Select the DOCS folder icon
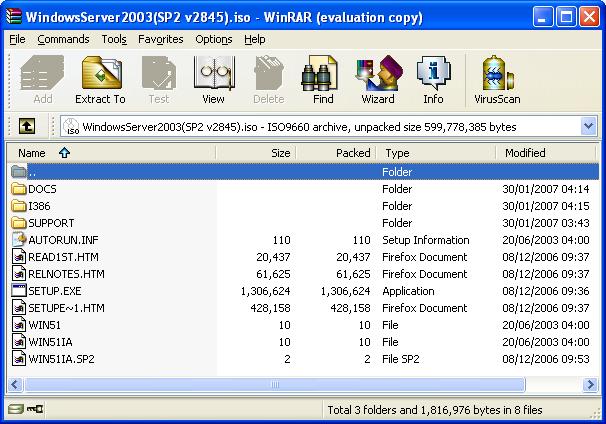The height and width of the screenshot is (424, 606). coord(19,189)
